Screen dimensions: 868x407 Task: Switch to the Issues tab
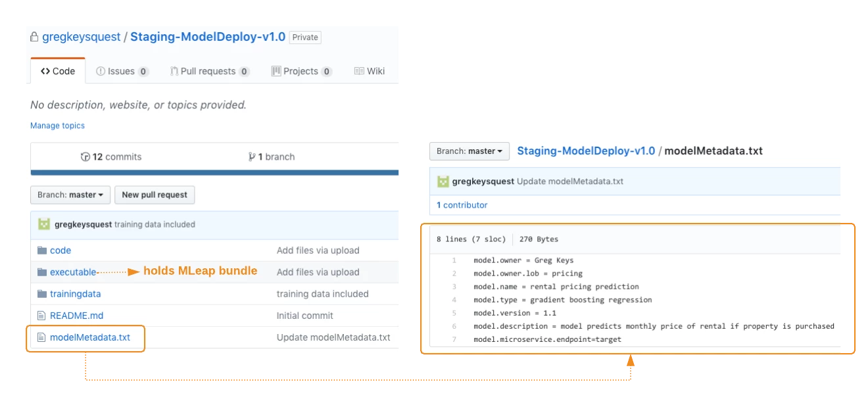pyautogui.click(x=122, y=71)
